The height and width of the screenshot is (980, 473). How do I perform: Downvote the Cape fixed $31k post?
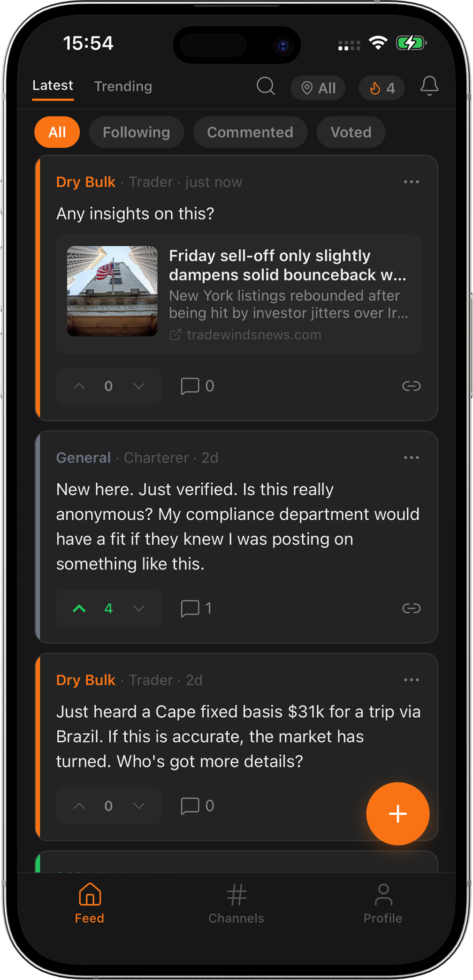coord(139,806)
